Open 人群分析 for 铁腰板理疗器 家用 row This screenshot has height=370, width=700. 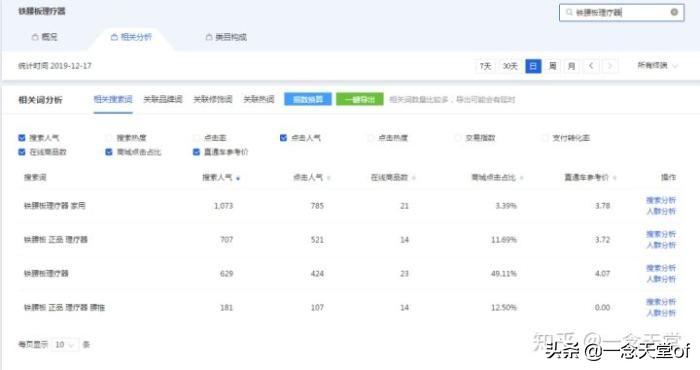661,211
